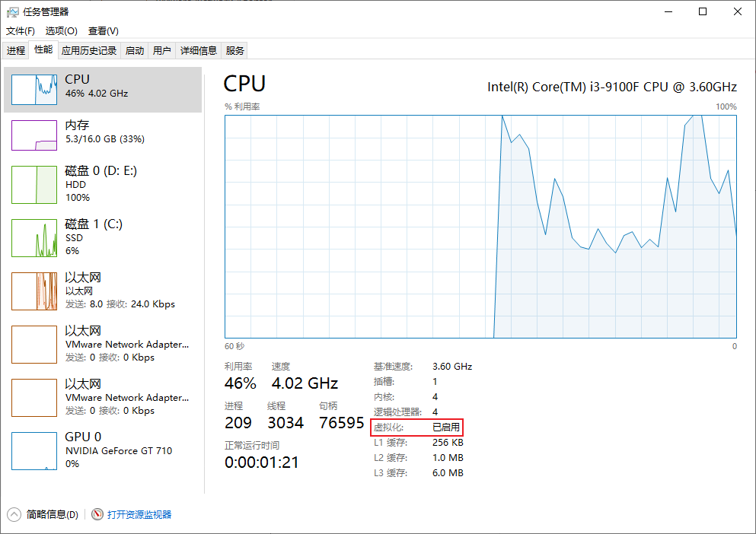Open the 文件(F) menu
Viewport: 756px width, 534px height.
tap(21, 31)
